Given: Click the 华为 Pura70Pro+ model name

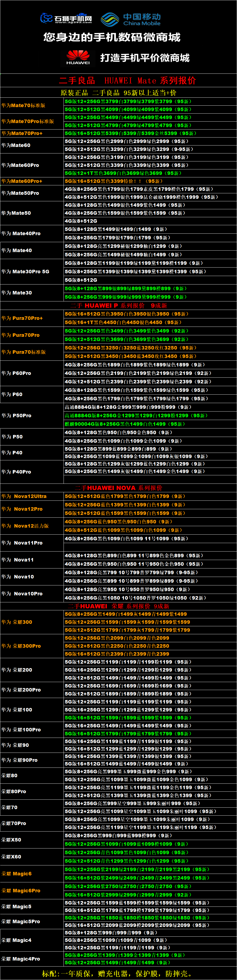Looking at the screenshot, I should (x=22, y=318).
